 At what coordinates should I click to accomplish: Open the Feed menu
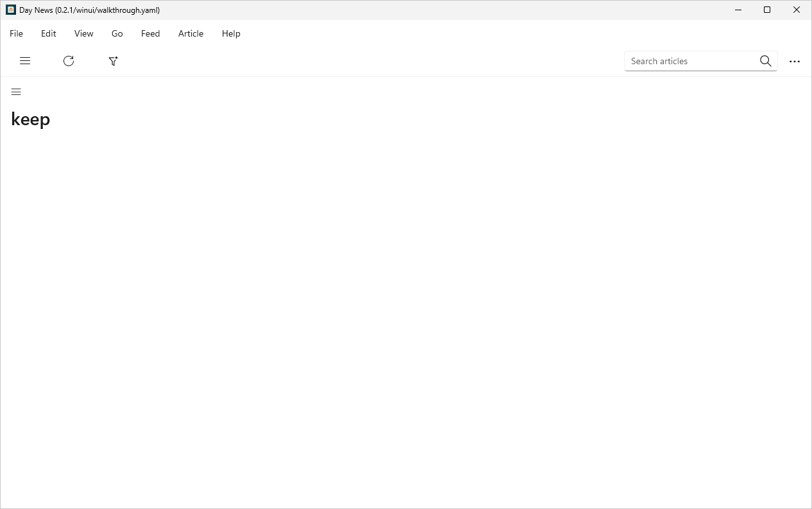point(151,33)
